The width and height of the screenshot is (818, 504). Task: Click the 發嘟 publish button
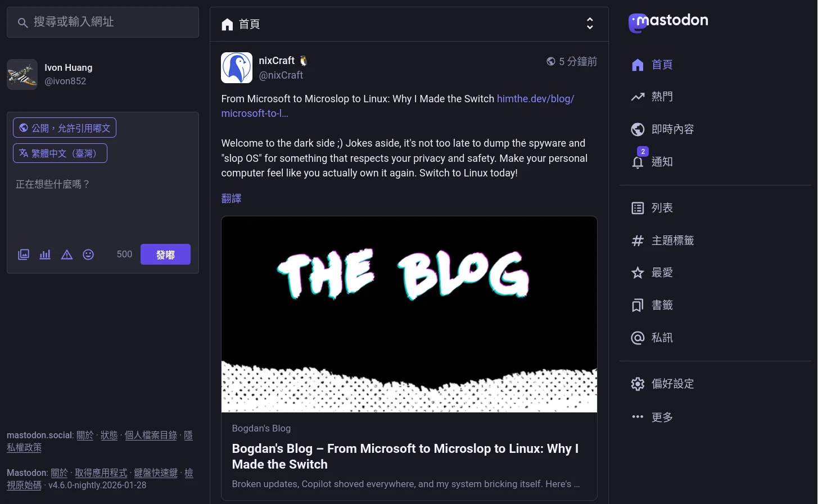165,255
